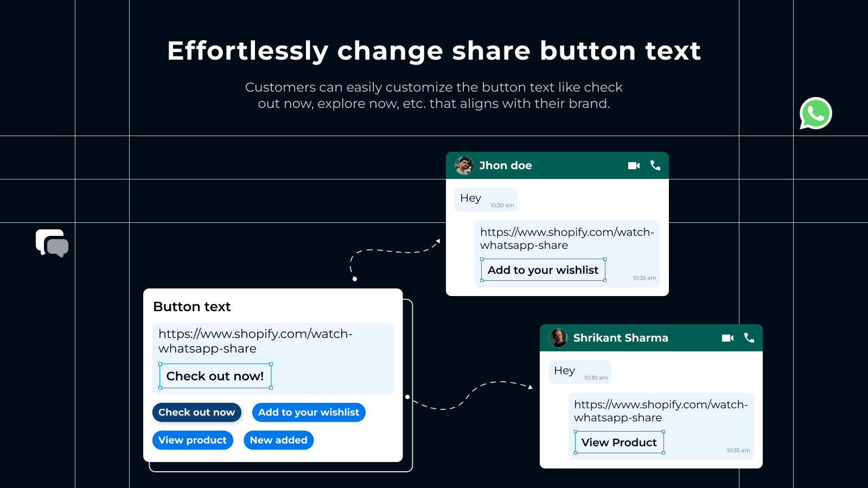Image resolution: width=868 pixels, height=488 pixels.
Task: Click the Hey message in Shrikant Sharma chat
Action: coord(580,372)
